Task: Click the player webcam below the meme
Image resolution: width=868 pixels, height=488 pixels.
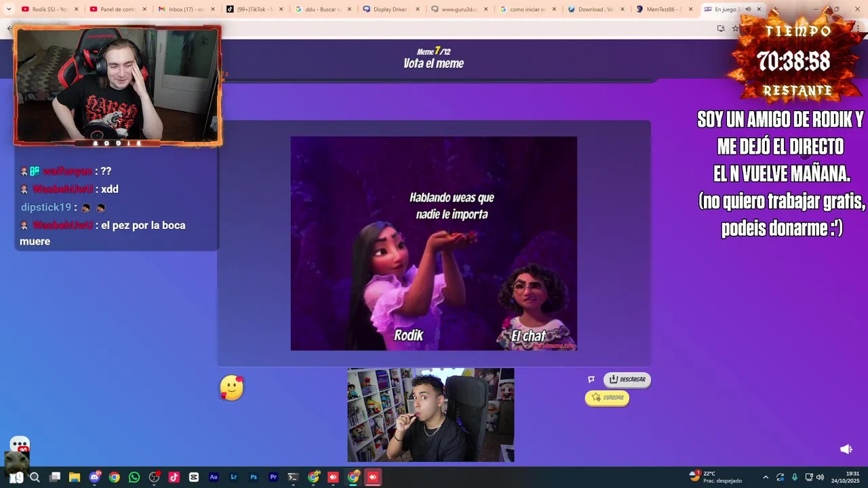Action: pos(431,415)
